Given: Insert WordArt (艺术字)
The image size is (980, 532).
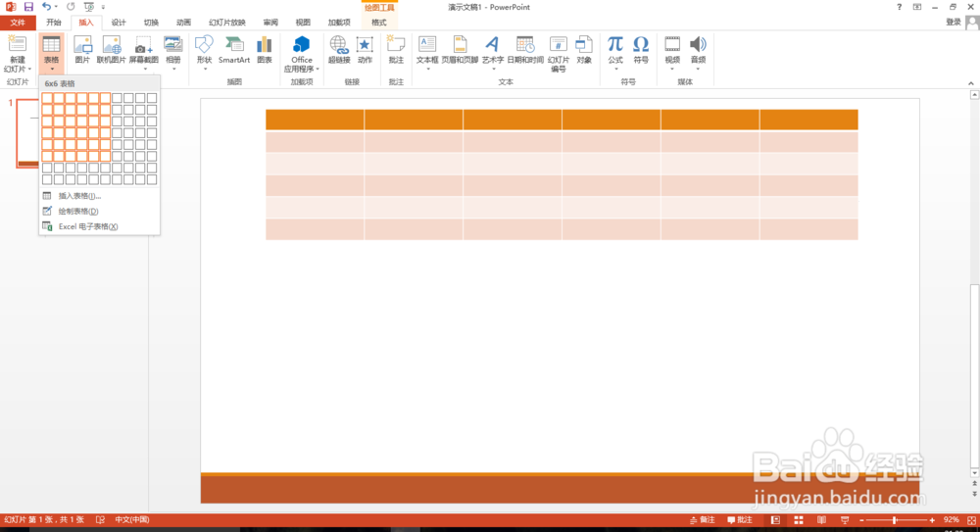Looking at the screenshot, I should (493, 51).
